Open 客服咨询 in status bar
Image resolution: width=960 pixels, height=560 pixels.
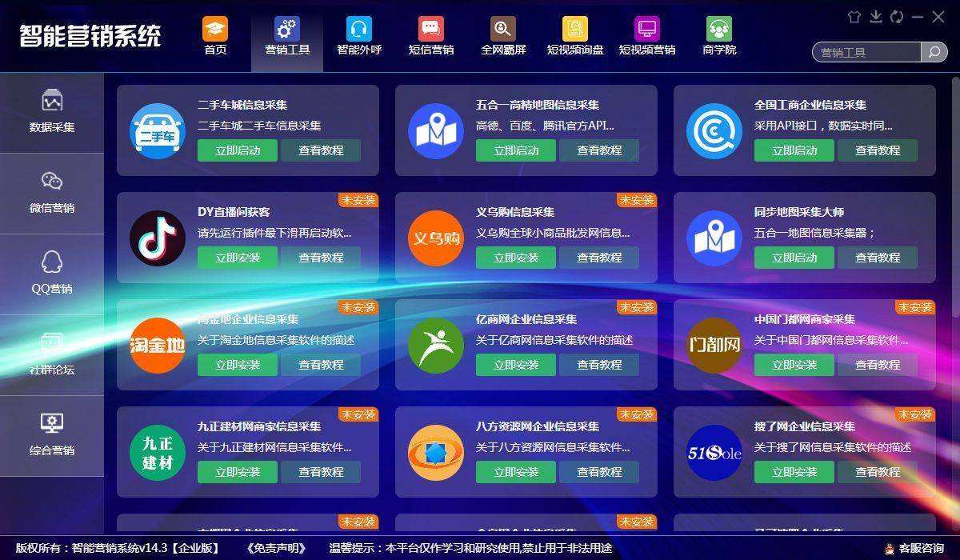click(x=914, y=548)
